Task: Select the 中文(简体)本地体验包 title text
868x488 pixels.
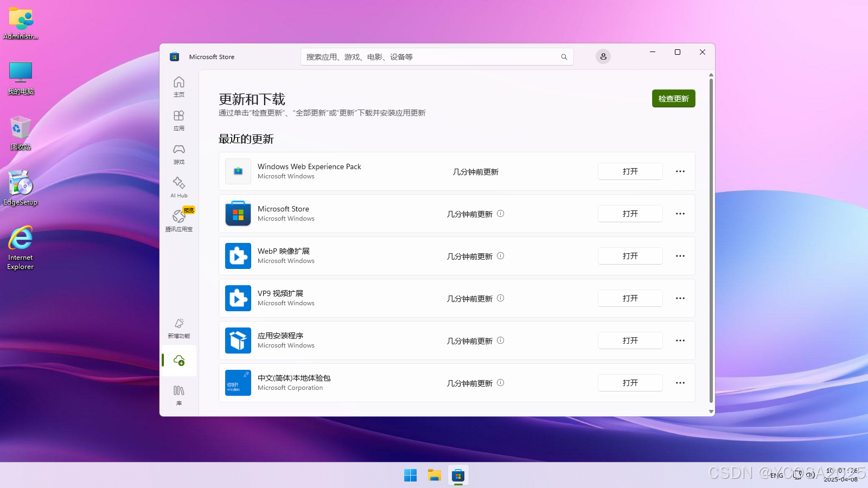Action: point(294,378)
